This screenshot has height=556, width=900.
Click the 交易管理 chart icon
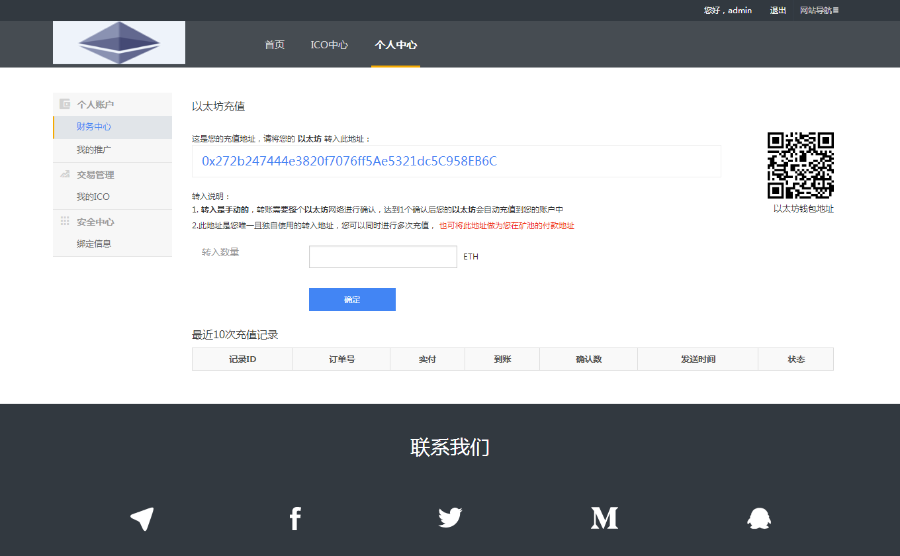tap(65, 174)
